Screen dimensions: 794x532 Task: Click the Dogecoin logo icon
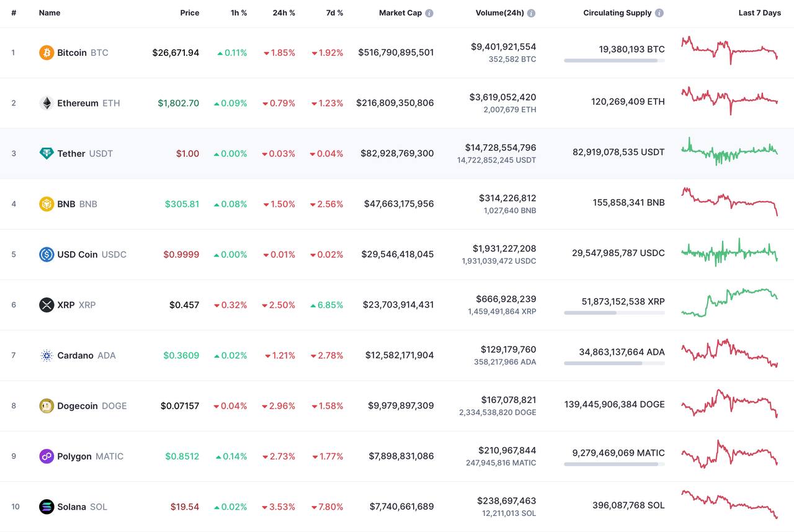(47, 406)
